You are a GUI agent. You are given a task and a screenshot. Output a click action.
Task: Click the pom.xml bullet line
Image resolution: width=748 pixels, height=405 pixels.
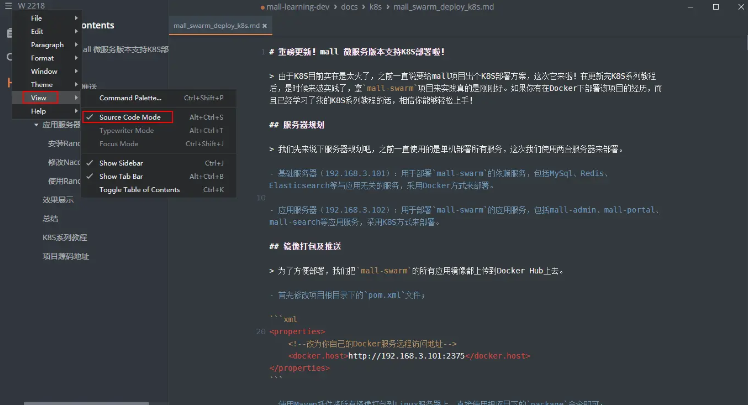tap(347, 295)
